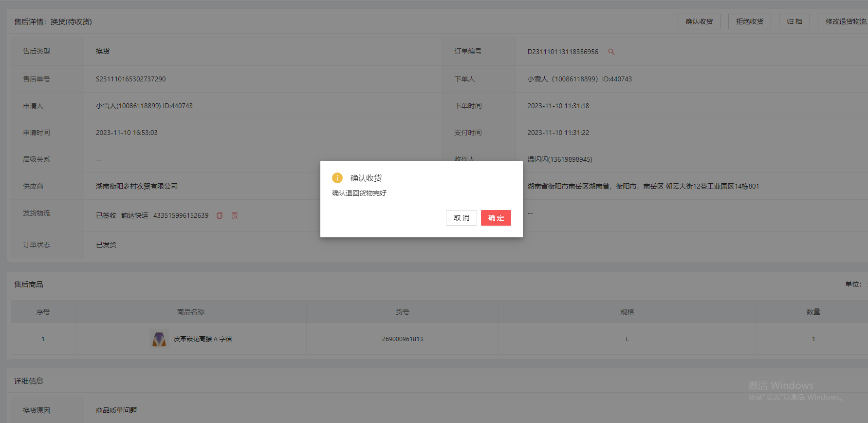
Task: Click the 商品名称 column header
Action: 190,312
